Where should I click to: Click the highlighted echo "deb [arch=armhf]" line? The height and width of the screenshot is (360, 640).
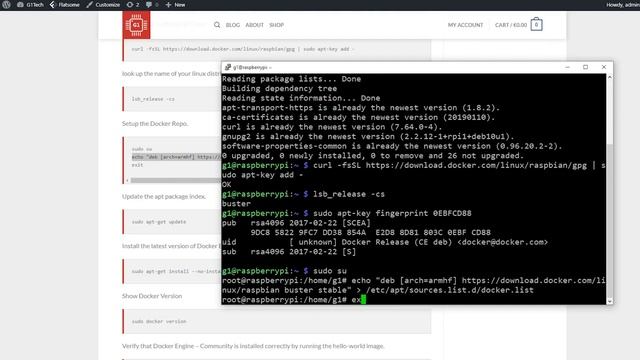(x=176, y=157)
